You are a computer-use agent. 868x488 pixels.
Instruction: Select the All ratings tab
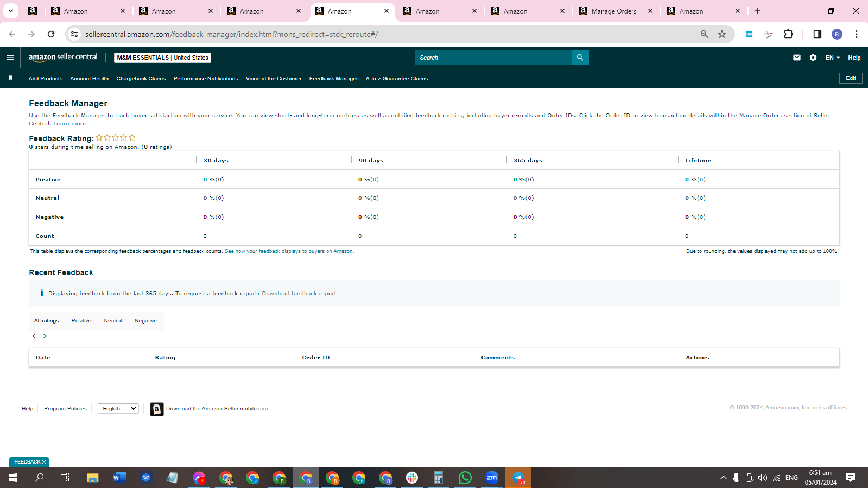[47, 321]
